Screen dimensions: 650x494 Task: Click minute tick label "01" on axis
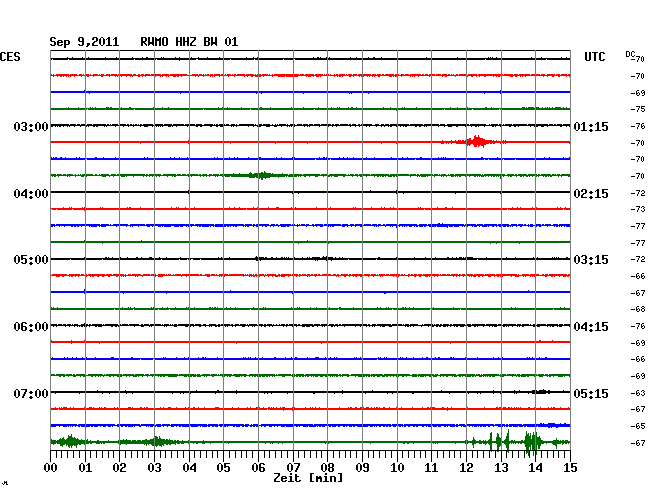pyautogui.click(x=85, y=467)
